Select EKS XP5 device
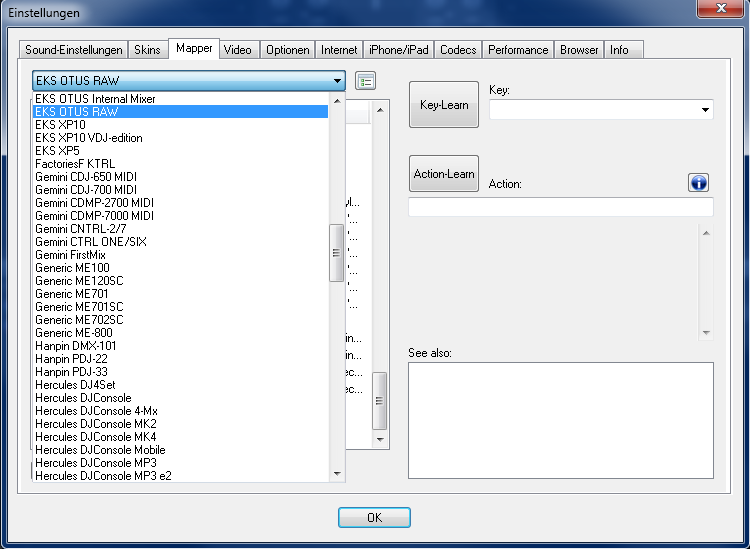 pos(181,151)
